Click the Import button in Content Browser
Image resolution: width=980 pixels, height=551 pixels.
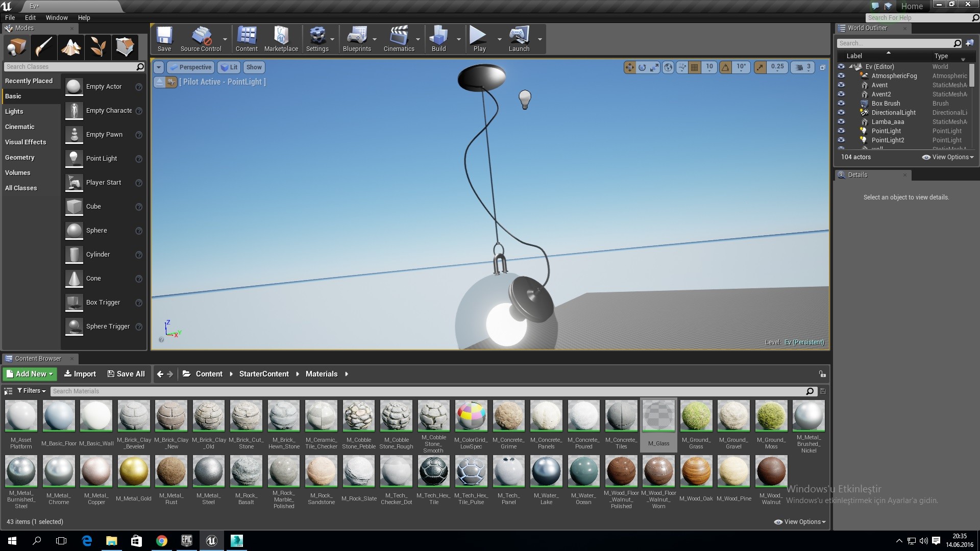[80, 374]
